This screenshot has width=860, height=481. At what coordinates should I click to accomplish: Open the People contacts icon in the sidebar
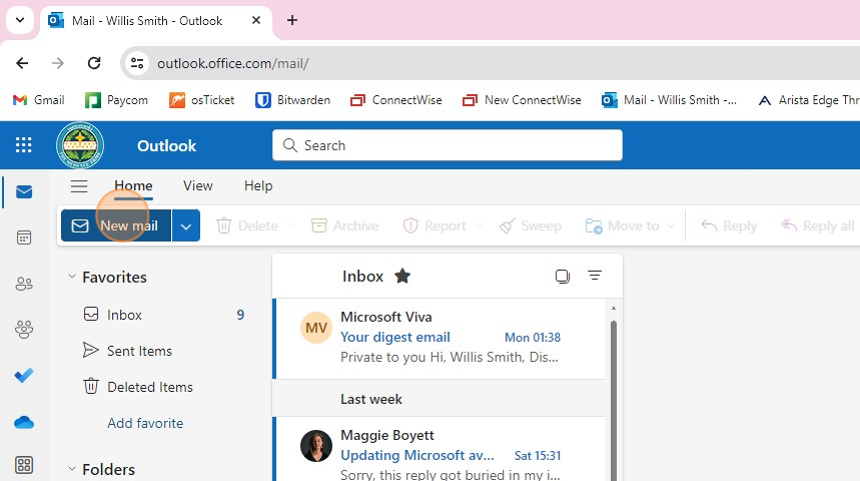point(24,284)
